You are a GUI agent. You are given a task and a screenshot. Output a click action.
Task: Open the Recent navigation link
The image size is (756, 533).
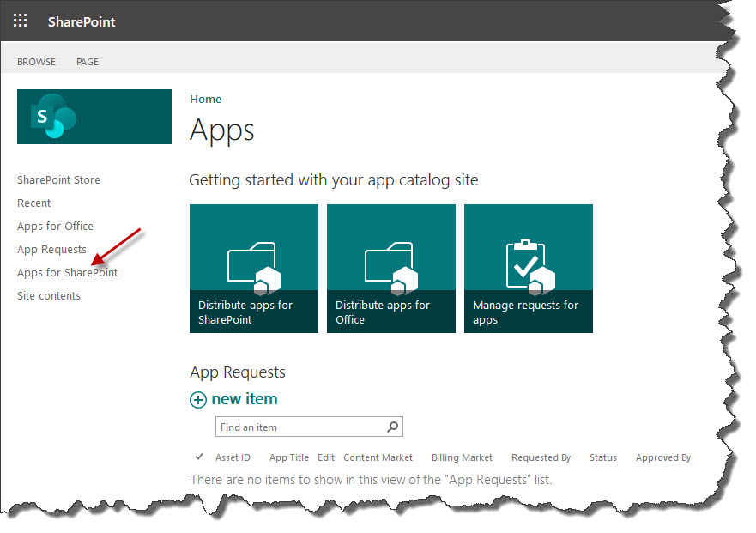[33, 203]
